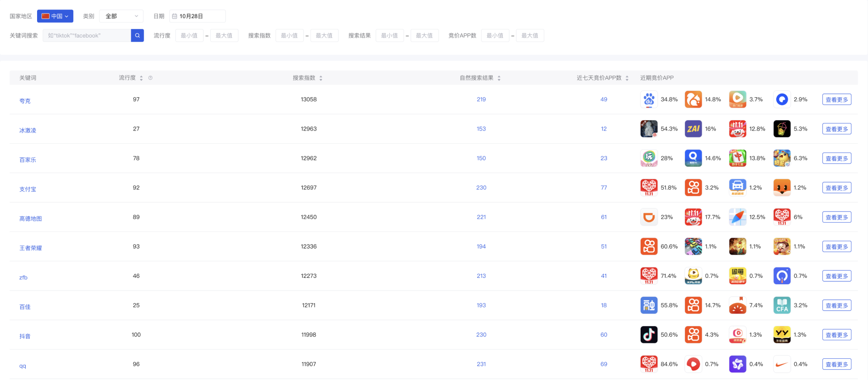The height and width of the screenshot is (380, 868).
Task: Click bidding app count 77 in 支付宝 row
Action: pyautogui.click(x=604, y=188)
